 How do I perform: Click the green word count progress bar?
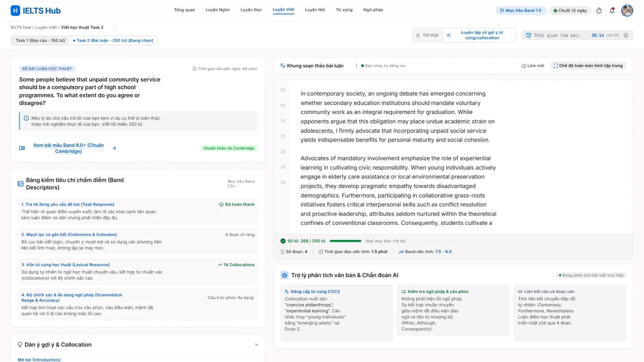click(x=345, y=241)
